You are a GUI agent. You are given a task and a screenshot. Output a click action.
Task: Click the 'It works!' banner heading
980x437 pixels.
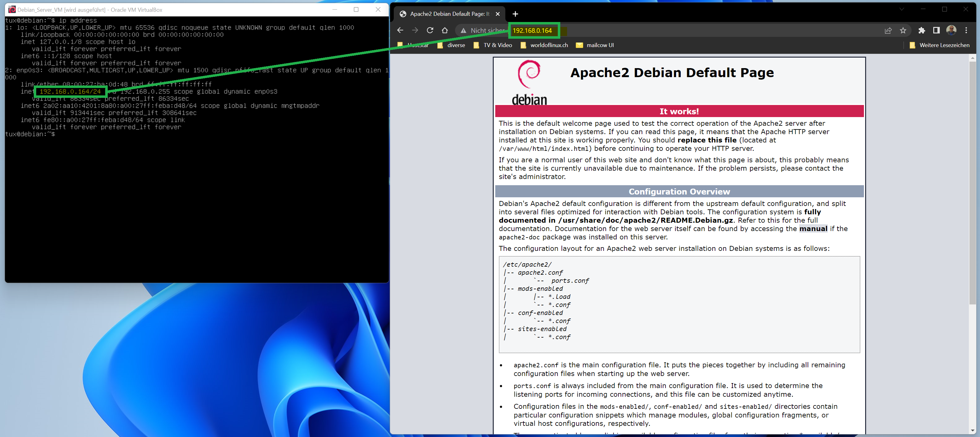(679, 111)
